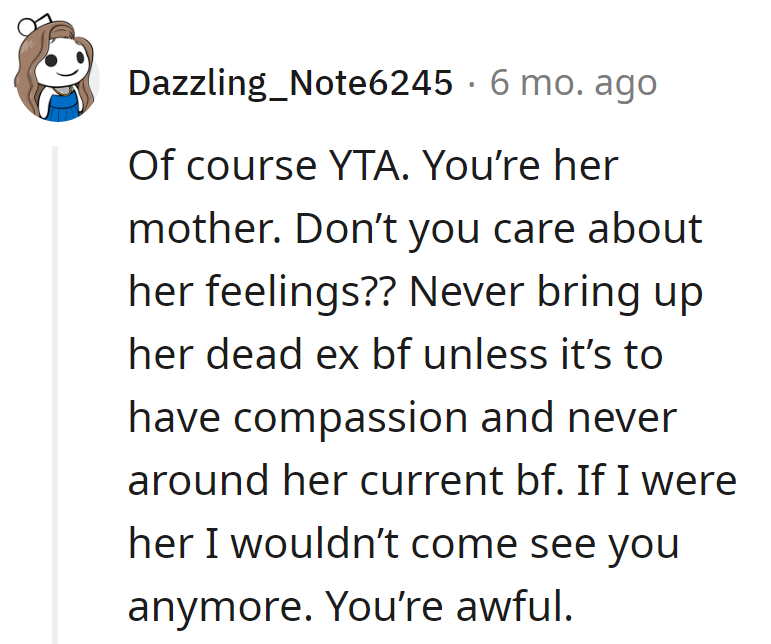This screenshot has height=644, width=771.
Task: Click the "6 mo. ago" timestamp
Action: pyautogui.click(x=573, y=83)
